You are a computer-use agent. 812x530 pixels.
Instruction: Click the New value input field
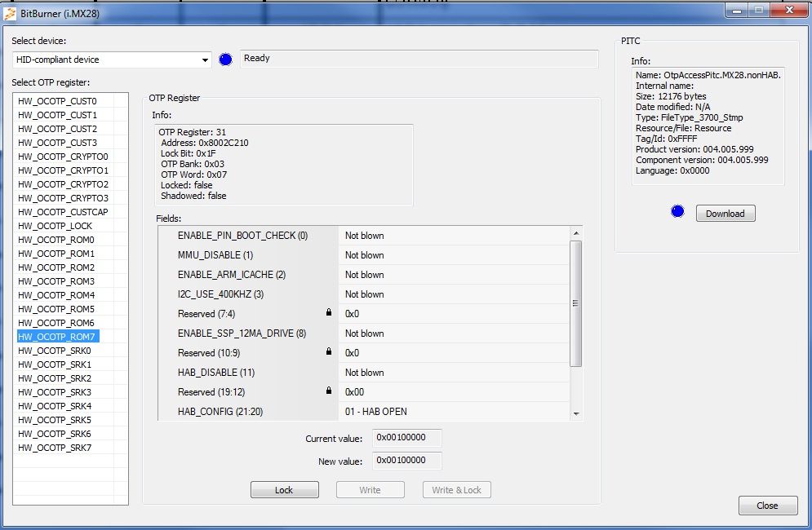click(407, 460)
